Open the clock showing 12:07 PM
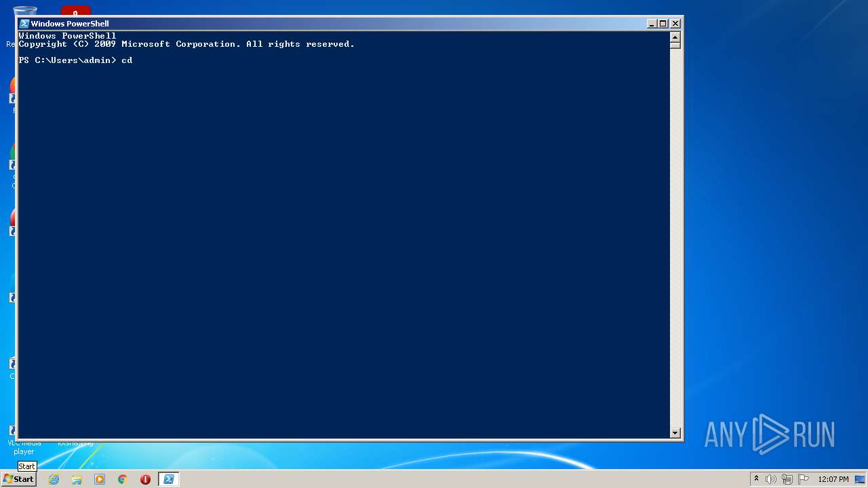868x488 pixels. click(x=833, y=479)
